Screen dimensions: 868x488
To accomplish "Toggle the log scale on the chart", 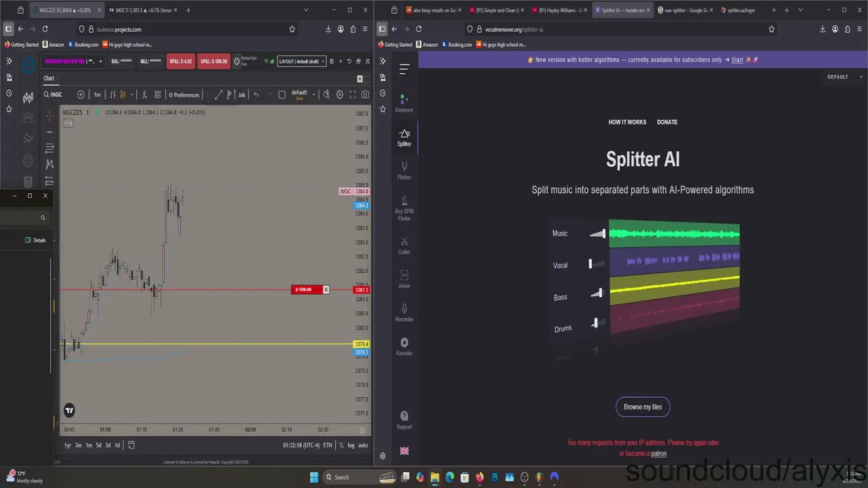I will pos(351,445).
